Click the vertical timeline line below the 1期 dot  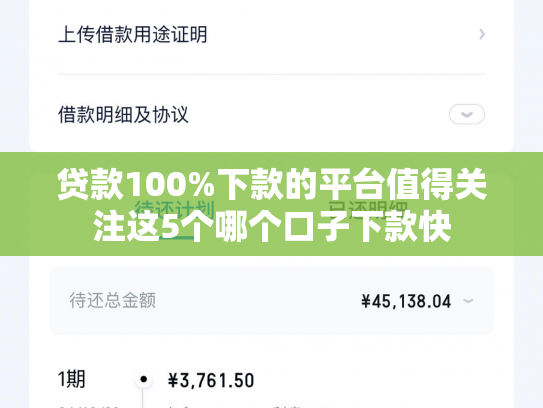coord(143,397)
